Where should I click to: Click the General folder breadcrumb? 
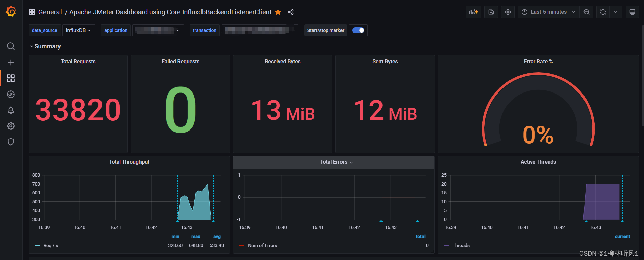(x=50, y=12)
